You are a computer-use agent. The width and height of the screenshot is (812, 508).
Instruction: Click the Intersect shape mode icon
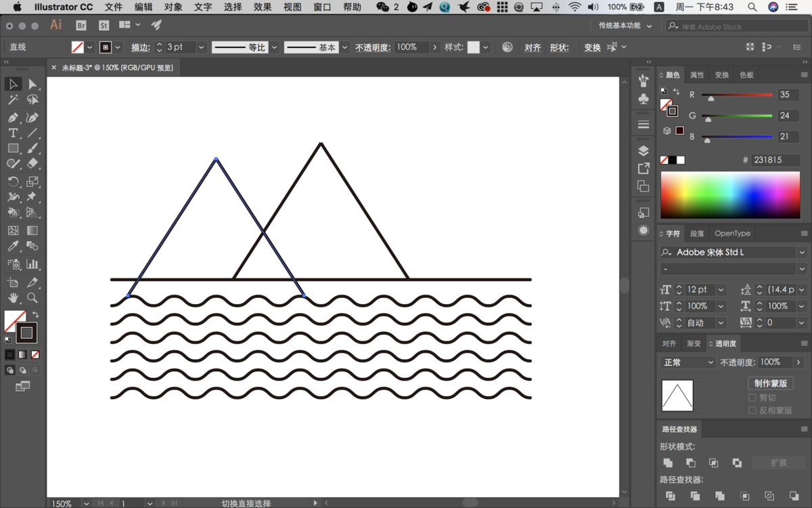pyautogui.click(x=714, y=463)
